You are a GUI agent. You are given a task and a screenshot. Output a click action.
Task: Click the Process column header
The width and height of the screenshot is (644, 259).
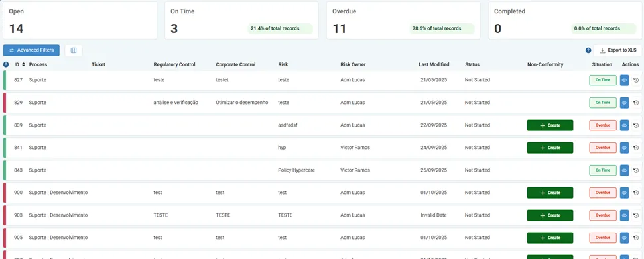38,64
